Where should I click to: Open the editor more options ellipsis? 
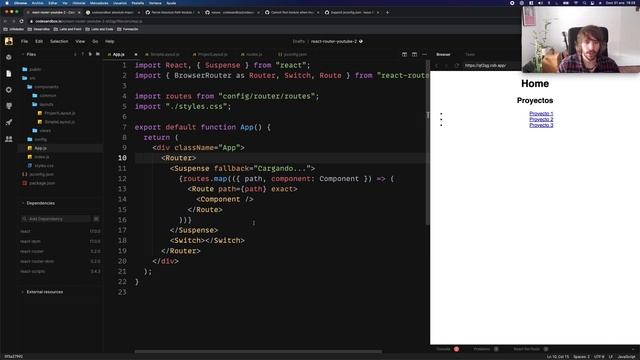point(424,54)
